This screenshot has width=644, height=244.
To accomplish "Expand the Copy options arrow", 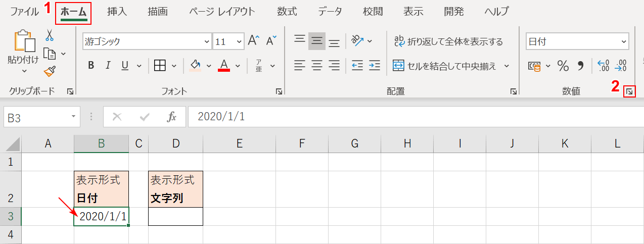I will [63, 54].
